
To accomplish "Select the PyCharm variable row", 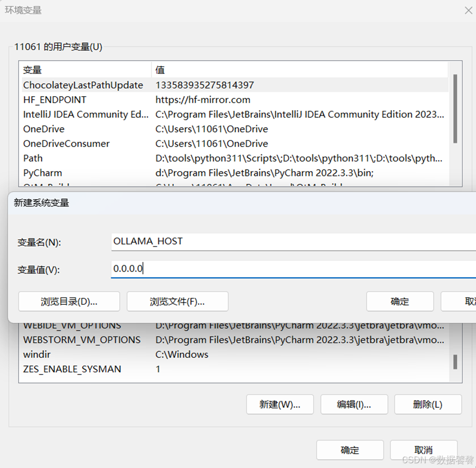I will click(x=235, y=173).
